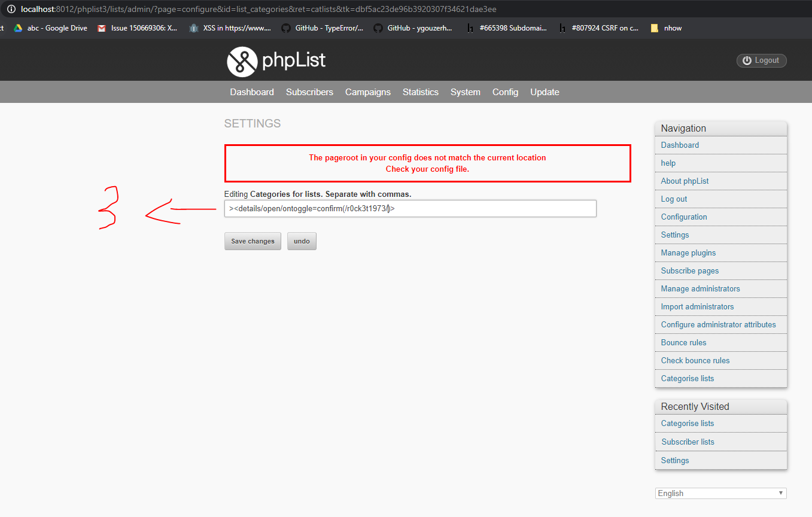Open Subscribe pages link
This screenshot has height=517, width=812.
coord(690,270)
